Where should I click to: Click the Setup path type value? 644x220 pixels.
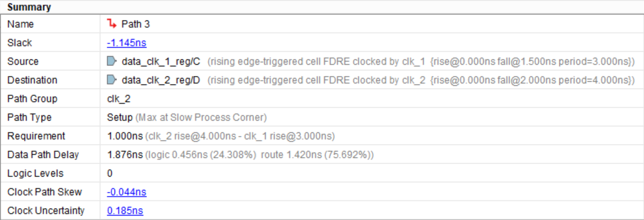click(119, 117)
